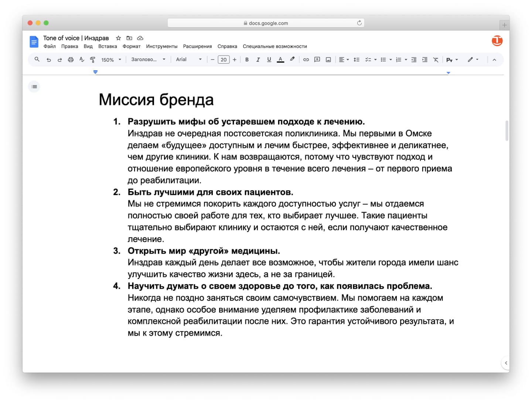Open the Расширения menu
The height and width of the screenshot is (403, 532).
tap(197, 46)
